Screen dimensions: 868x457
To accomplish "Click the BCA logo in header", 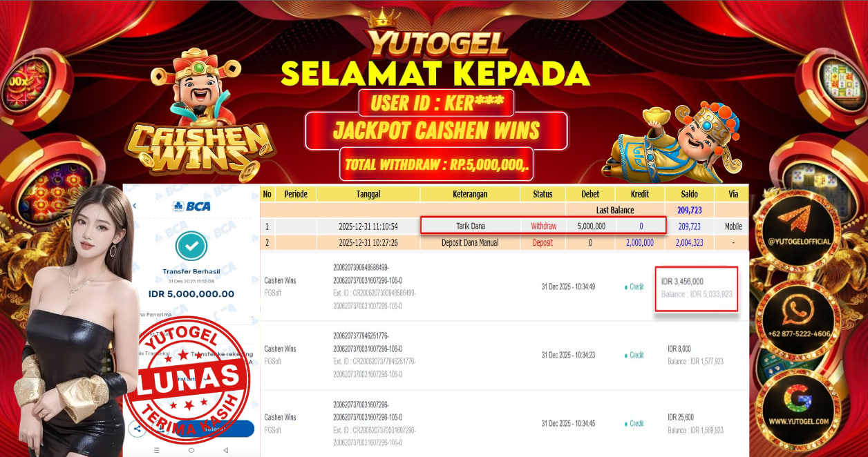I will (x=191, y=206).
